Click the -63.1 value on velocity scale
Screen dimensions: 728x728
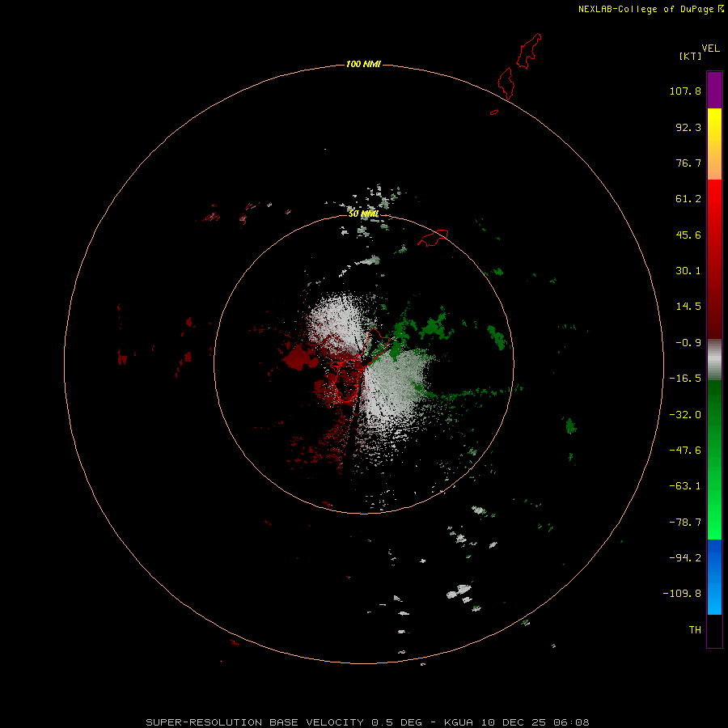tap(685, 486)
